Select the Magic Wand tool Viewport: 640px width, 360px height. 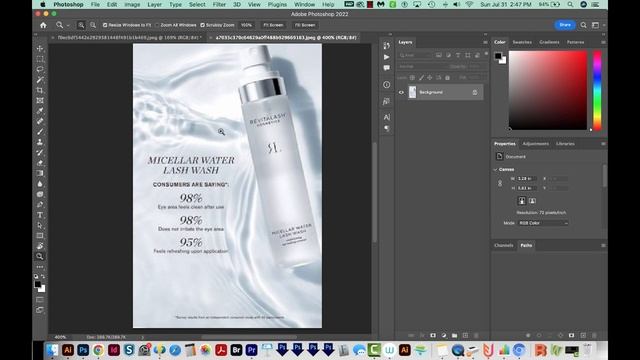pos(40,80)
